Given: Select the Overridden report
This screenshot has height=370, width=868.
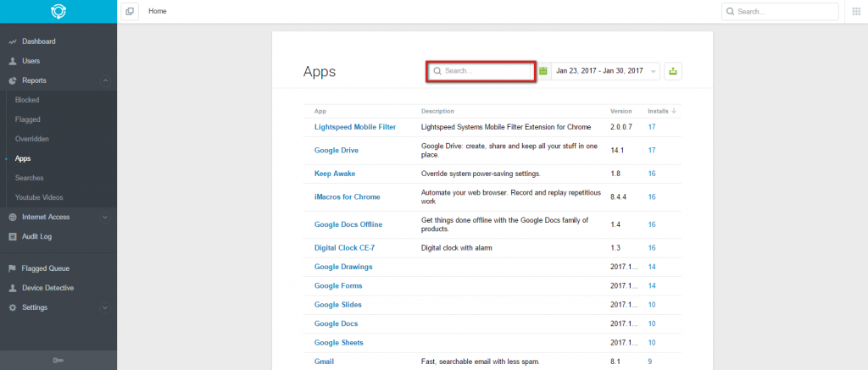Looking at the screenshot, I should click(x=32, y=139).
